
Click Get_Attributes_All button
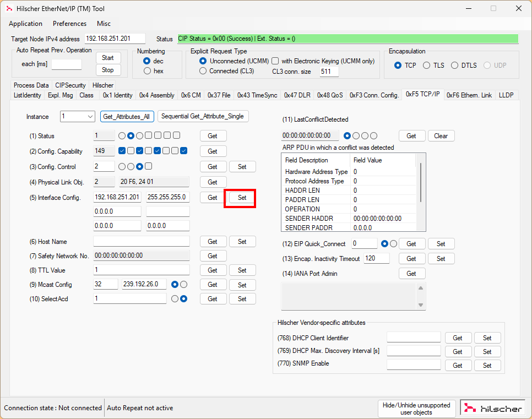127,116
